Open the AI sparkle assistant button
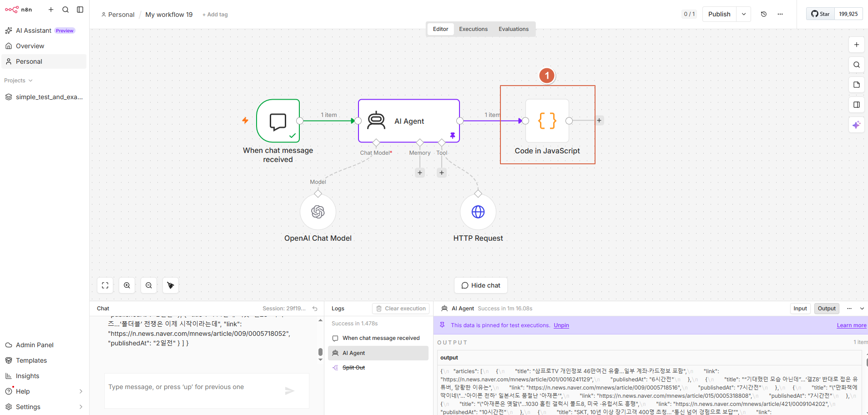 (x=857, y=125)
